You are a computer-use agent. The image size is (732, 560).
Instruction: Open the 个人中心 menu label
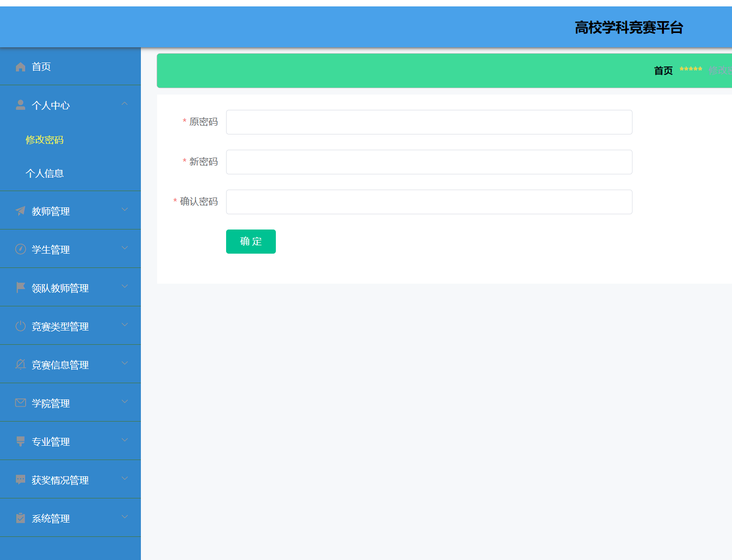[51, 105]
